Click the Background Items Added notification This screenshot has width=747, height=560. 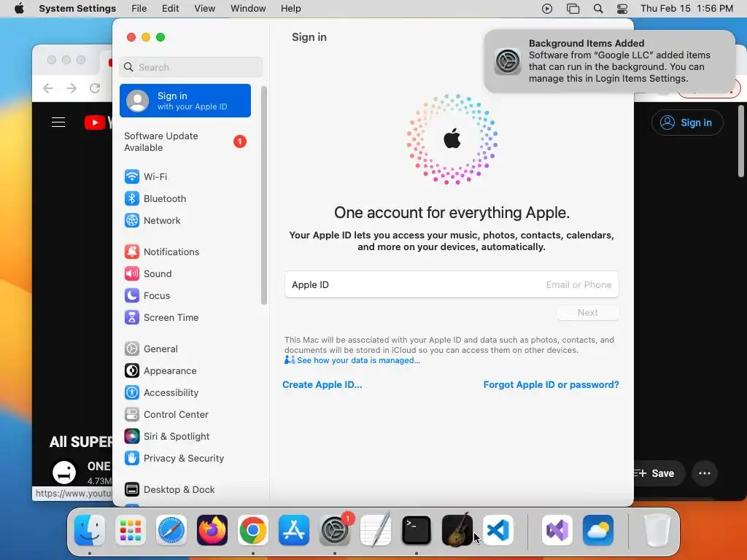[609, 61]
